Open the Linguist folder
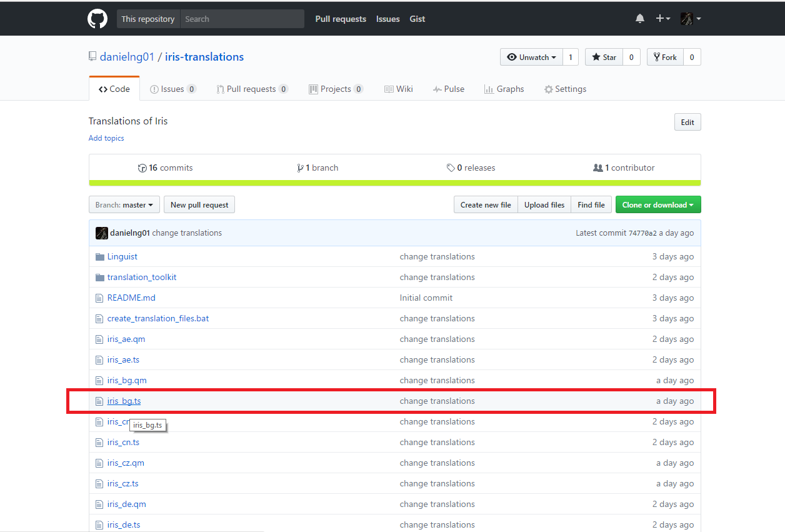Image resolution: width=785 pixels, height=532 pixels. pyautogui.click(x=122, y=256)
